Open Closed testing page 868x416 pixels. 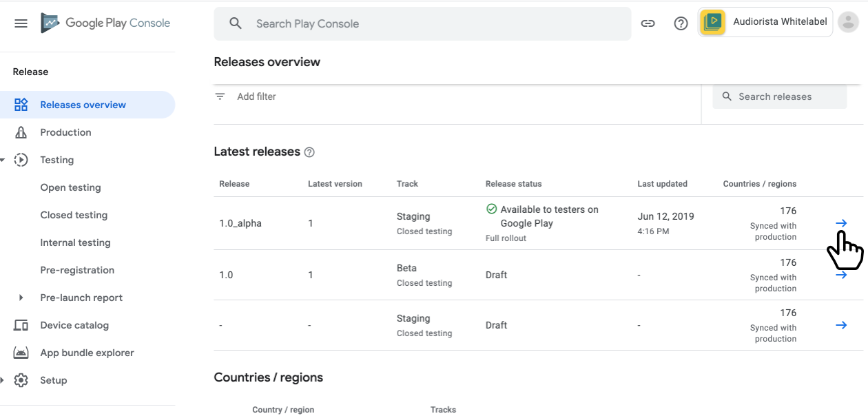coord(74,215)
